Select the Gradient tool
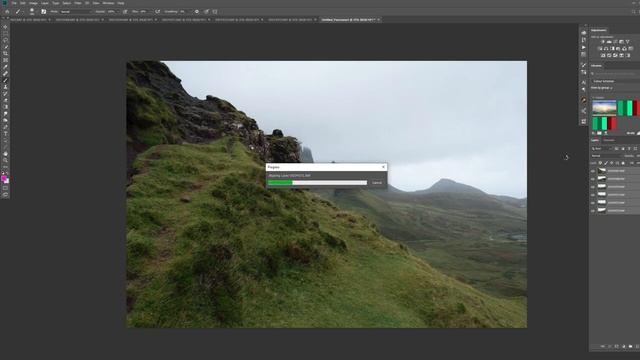 click(5, 107)
